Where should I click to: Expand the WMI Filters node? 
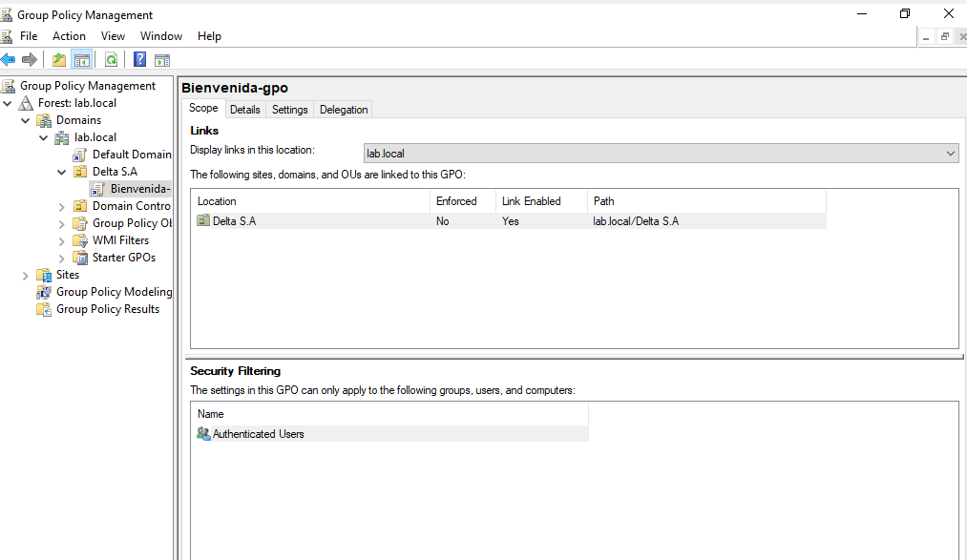tap(61, 240)
